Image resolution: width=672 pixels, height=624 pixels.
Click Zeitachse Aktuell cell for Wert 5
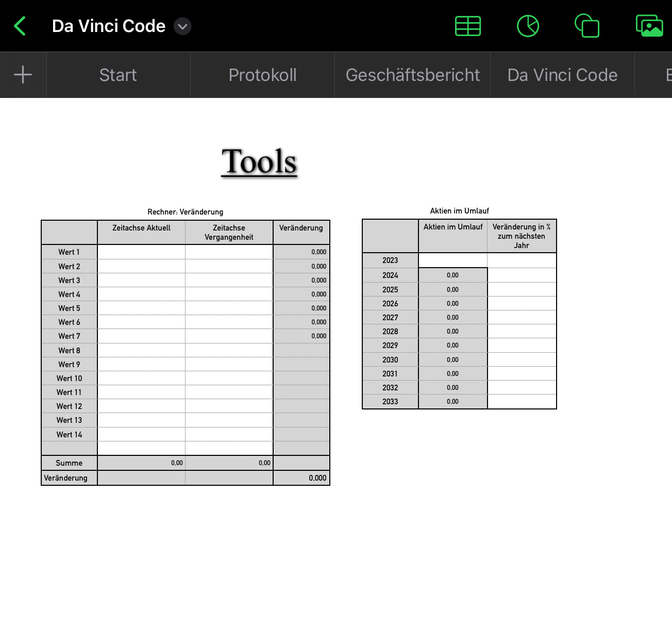[141, 308]
